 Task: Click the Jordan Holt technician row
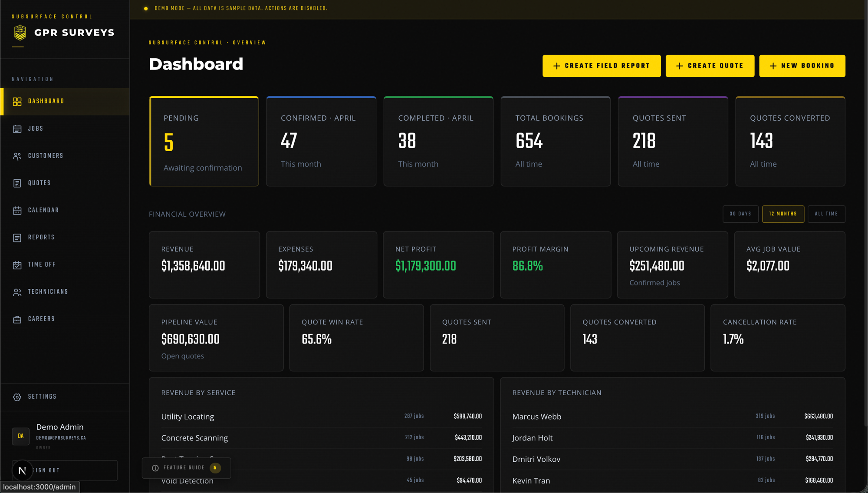[x=672, y=438]
